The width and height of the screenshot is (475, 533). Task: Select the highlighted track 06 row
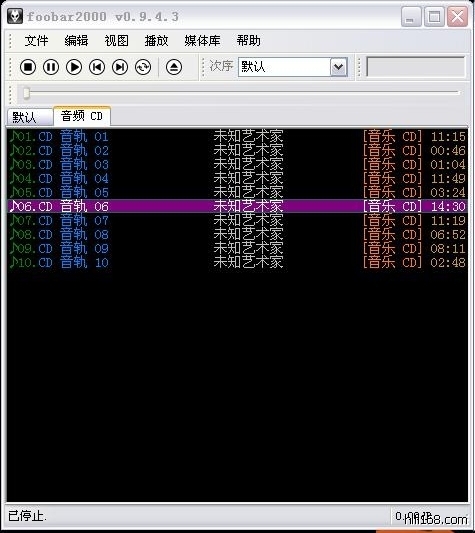pyautogui.click(x=237, y=206)
